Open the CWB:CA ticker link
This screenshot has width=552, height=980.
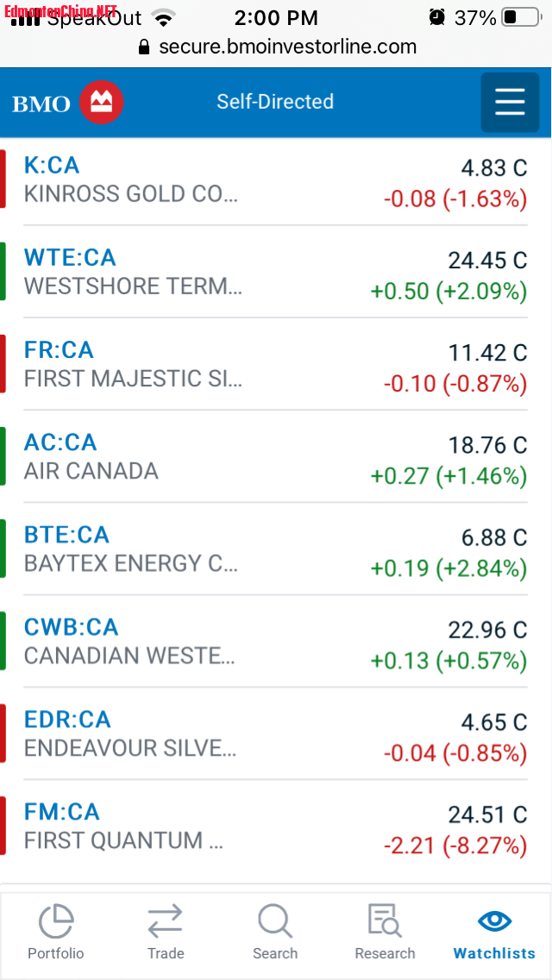(71, 626)
